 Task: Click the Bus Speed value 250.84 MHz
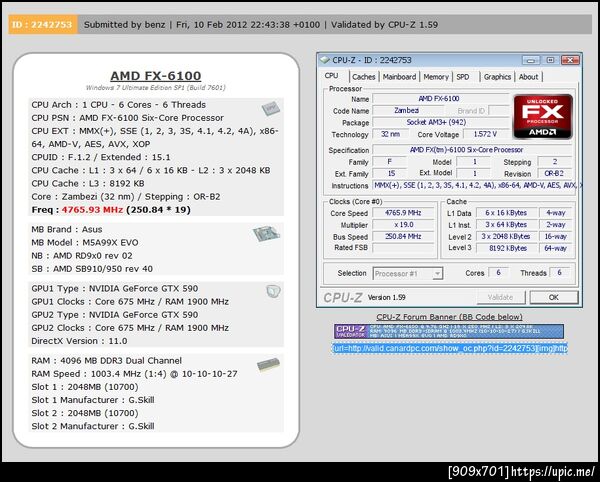click(x=403, y=237)
